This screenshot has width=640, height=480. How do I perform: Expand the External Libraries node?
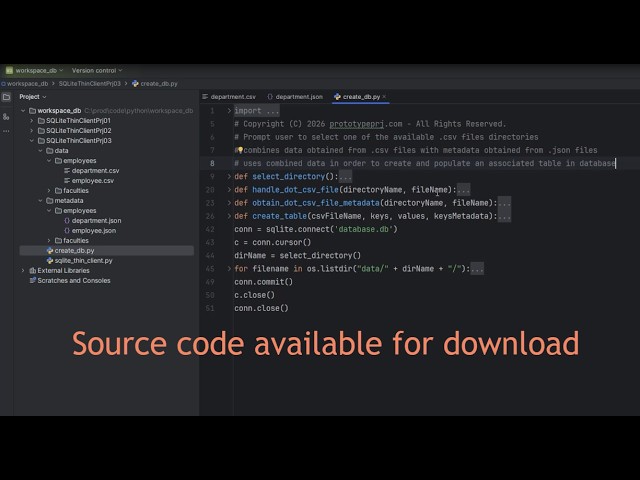[23, 271]
